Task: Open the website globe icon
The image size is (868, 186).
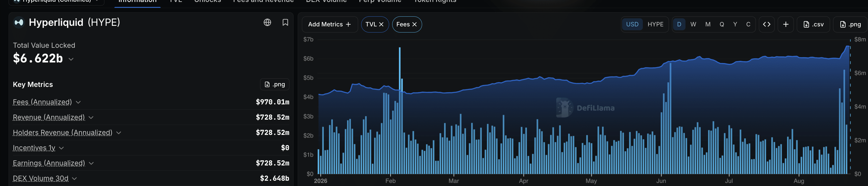Action: tap(267, 22)
